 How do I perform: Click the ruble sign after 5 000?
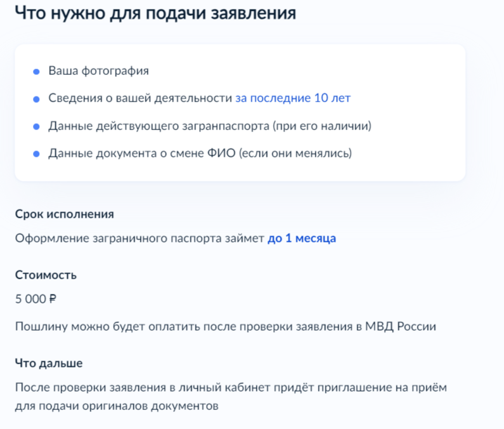(53, 299)
